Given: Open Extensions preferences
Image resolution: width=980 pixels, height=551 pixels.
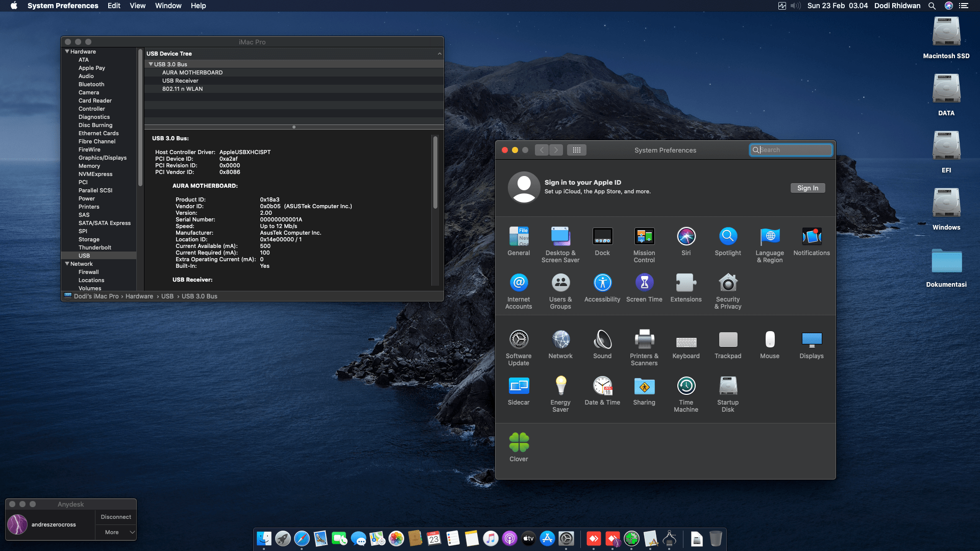Looking at the screenshot, I should pos(686,288).
